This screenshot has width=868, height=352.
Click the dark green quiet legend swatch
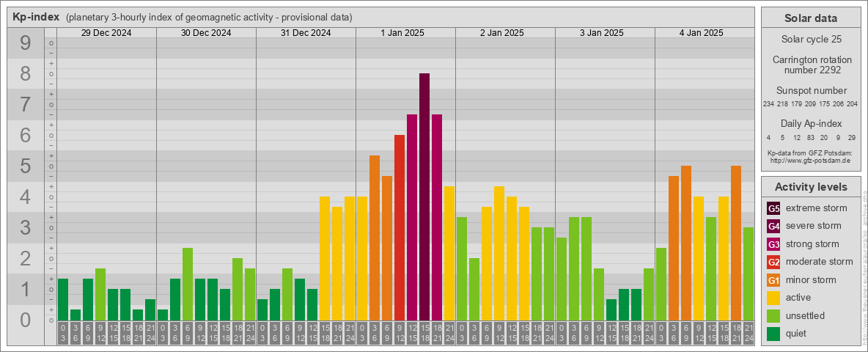point(773,333)
